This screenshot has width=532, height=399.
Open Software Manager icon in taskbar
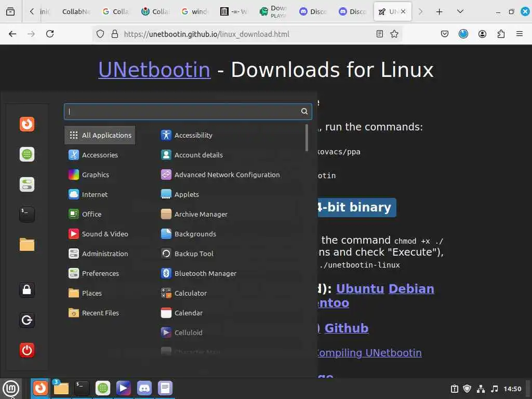pos(103,388)
